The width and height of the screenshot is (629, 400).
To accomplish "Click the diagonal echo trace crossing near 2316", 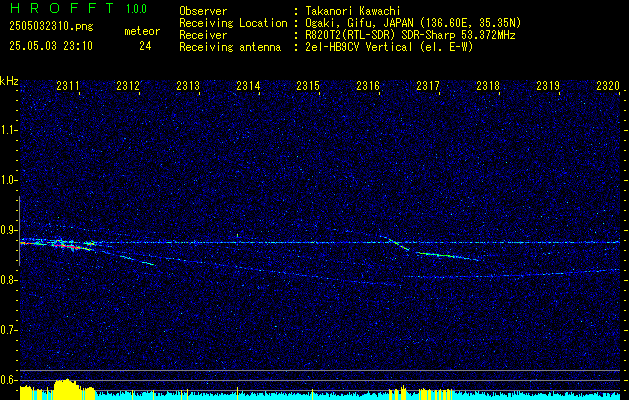I will [397, 244].
